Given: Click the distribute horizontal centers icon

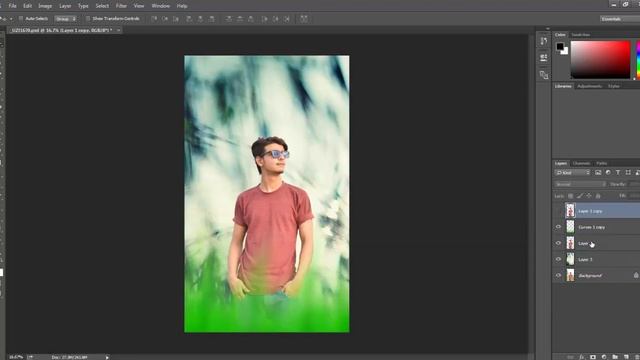Looking at the screenshot, I should [x=276, y=19].
